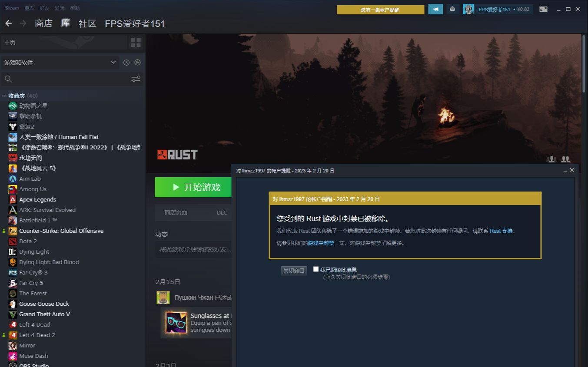Image resolution: width=588 pixels, height=367 pixels.
Task: Open the announcements megaphone icon
Action: (435, 9)
